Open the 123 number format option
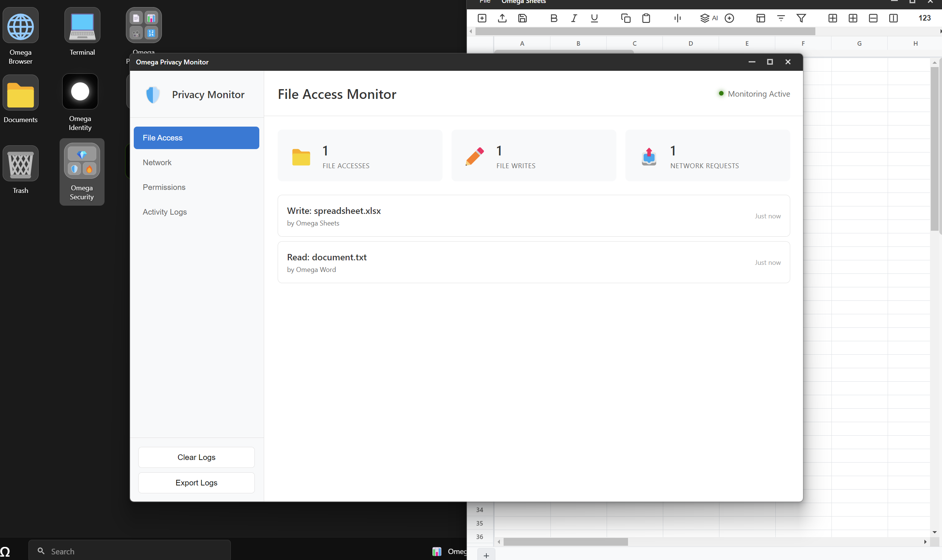Screen dimensions: 942x560 (924, 18)
